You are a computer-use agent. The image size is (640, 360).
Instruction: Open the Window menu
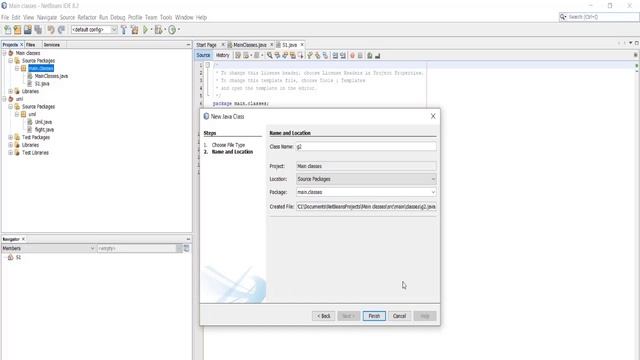184,18
